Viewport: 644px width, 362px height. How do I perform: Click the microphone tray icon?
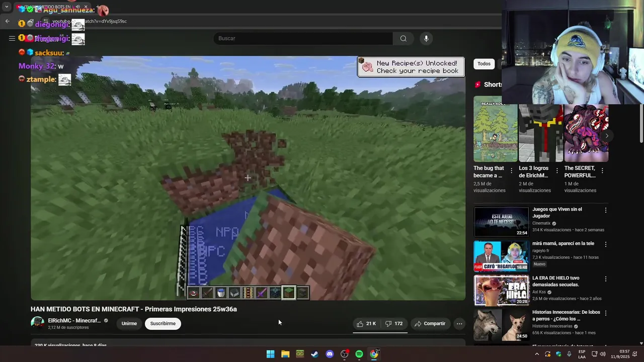pos(569,354)
